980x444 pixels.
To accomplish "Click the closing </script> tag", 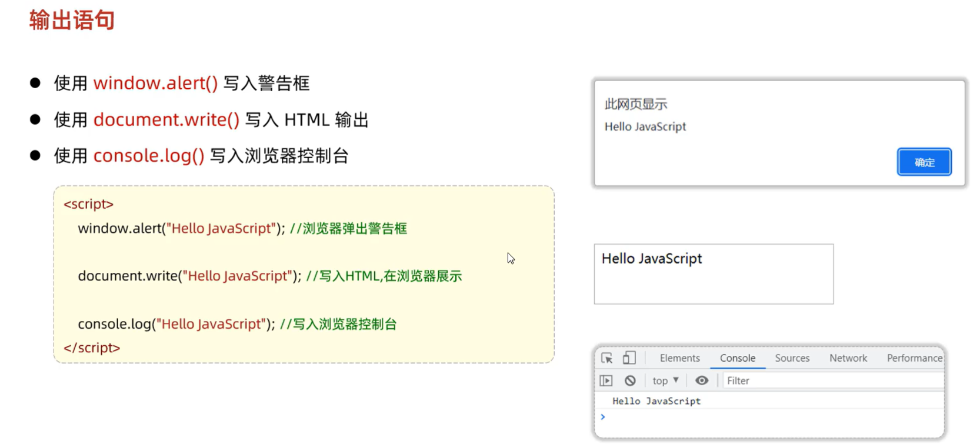I will [92, 348].
